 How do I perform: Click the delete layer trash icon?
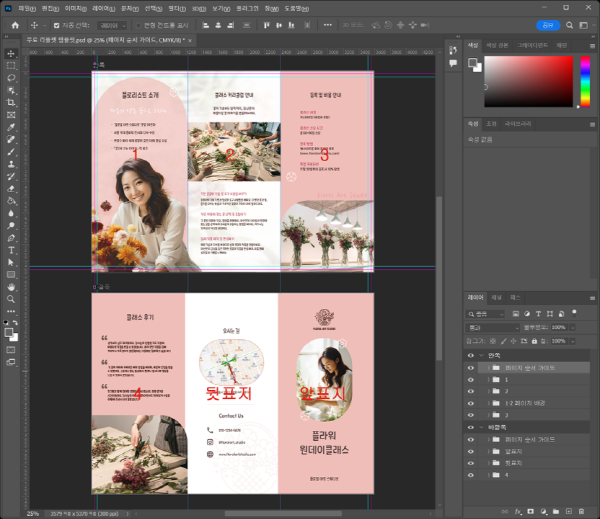point(580,510)
